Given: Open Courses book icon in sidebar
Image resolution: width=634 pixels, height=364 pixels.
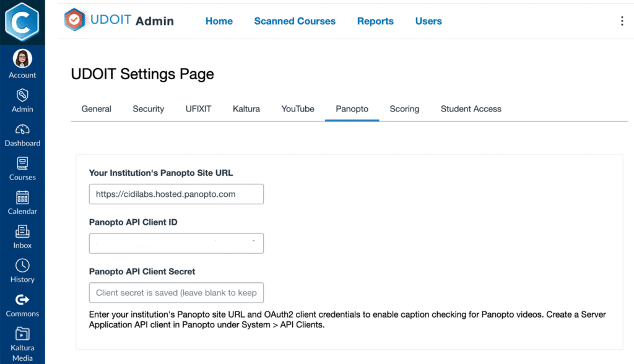Looking at the screenshot, I should [x=22, y=163].
